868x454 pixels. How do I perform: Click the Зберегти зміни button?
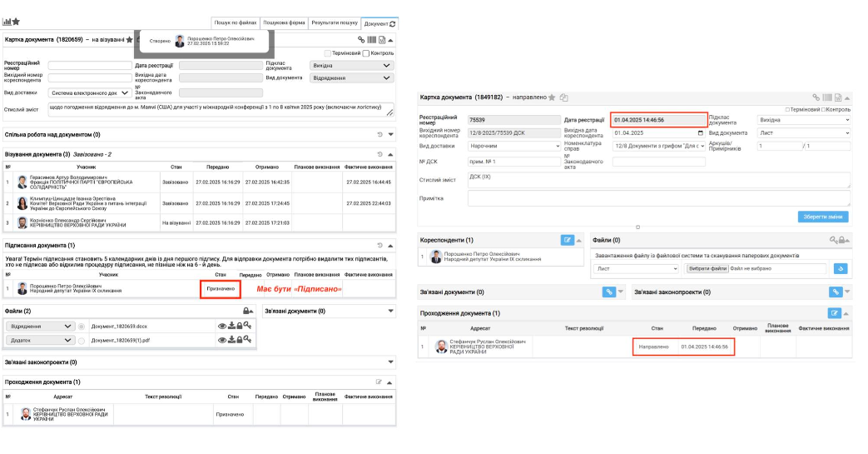[823, 217]
